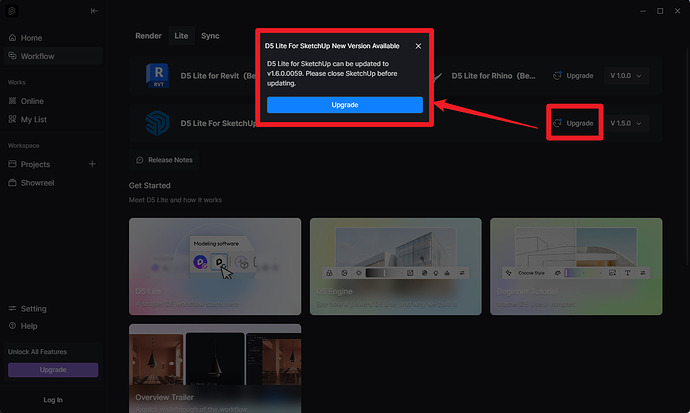Viewport: 690px width, 413px height.
Task: Click the SketchUp upgrade refresh icon
Action: point(557,123)
